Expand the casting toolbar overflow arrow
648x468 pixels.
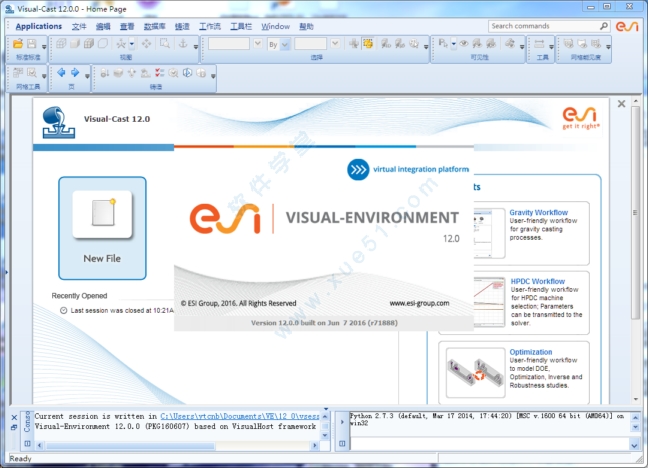pyautogui.click(x=213, y=76)
